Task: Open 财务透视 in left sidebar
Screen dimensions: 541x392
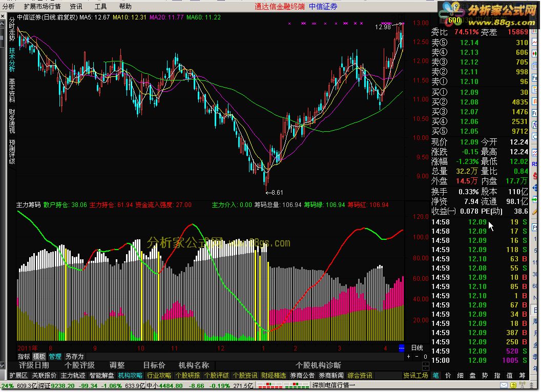Action: tap(12, 121)
